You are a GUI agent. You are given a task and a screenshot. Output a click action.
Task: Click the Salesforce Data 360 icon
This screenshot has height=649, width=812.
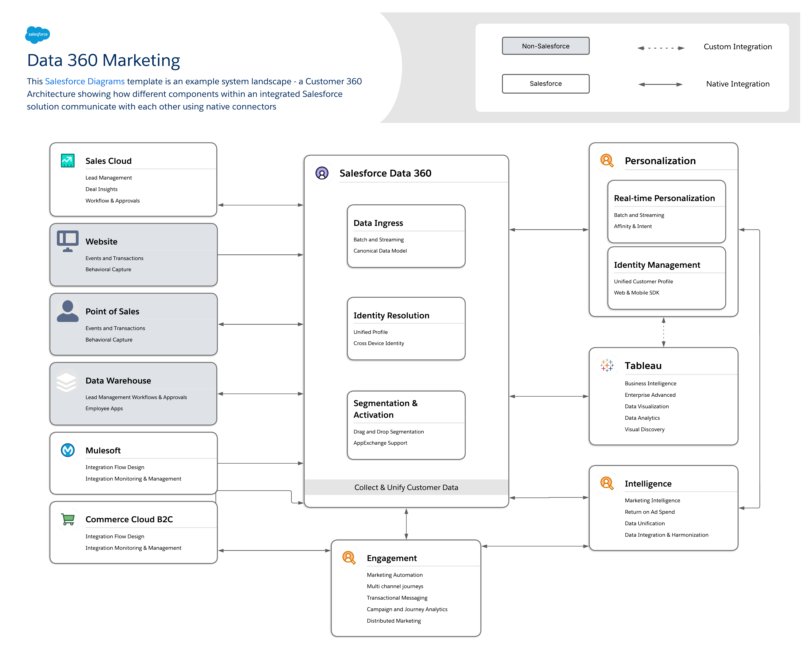point(322,173)
